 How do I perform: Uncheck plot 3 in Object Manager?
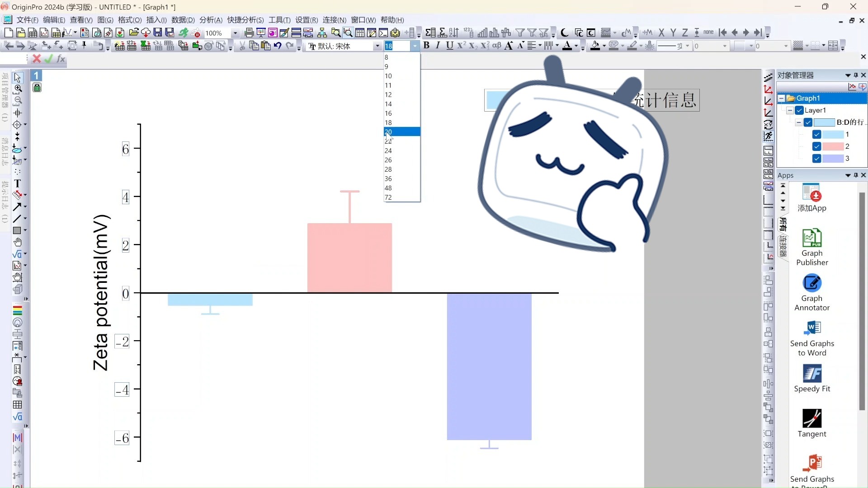point(816,159)
